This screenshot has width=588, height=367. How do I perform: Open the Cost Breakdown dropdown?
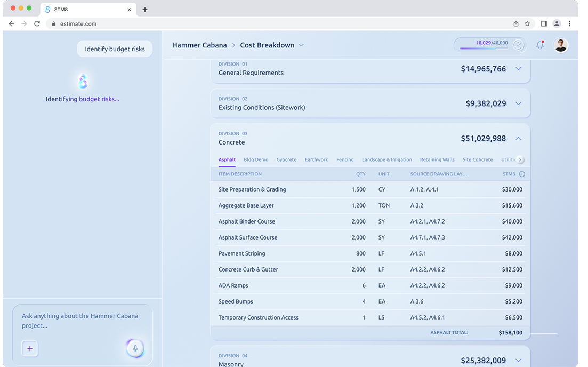(x=301, y=45)
